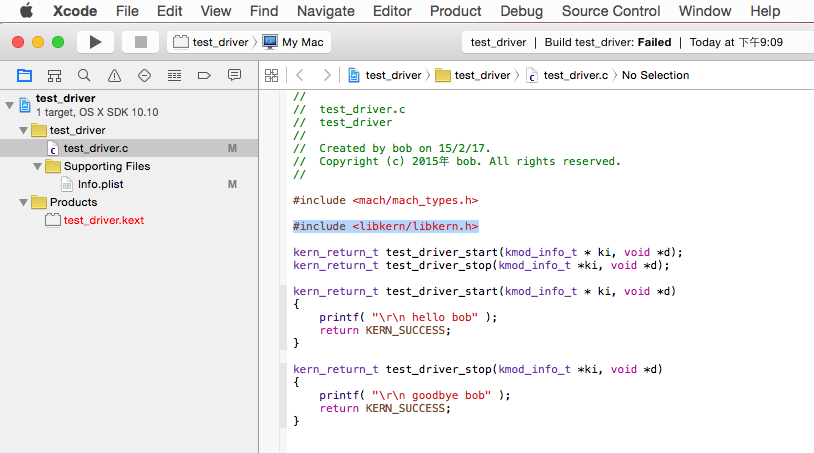Click the "Created by bob" comment line
The image size is (814, 453).
coord(391,148)
